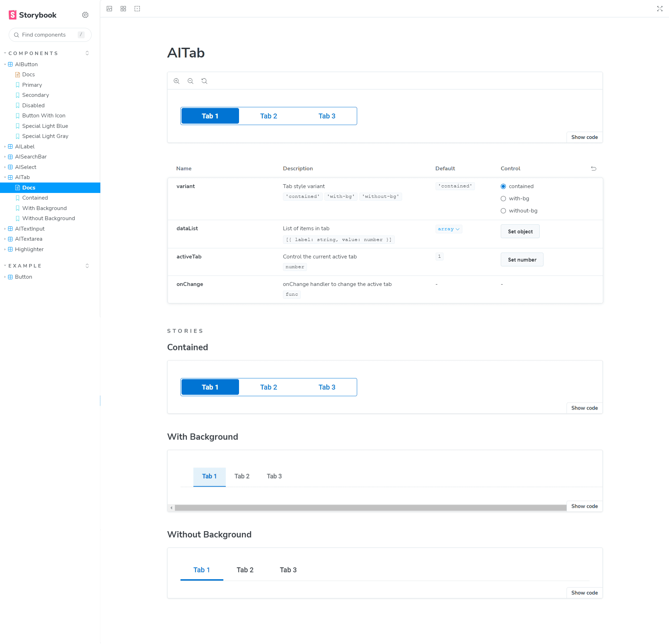The width and height of the screenshot is (669, 644).
Task: Click Set number button for activeTab
Action: click(x=522, y=260)
